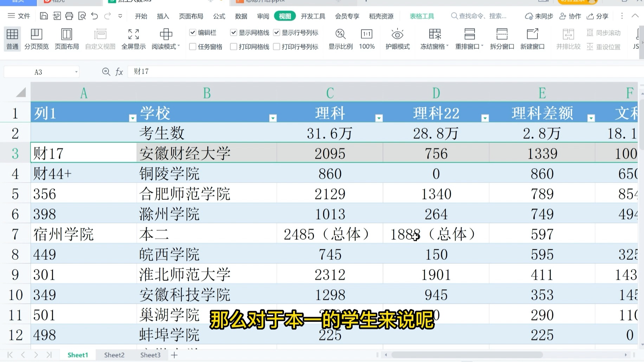Image resolution: width=644 pixels, height=362 pixels.
Task: Click the horizontal scrollbar thumb
Action: click(x=467, y=355)
